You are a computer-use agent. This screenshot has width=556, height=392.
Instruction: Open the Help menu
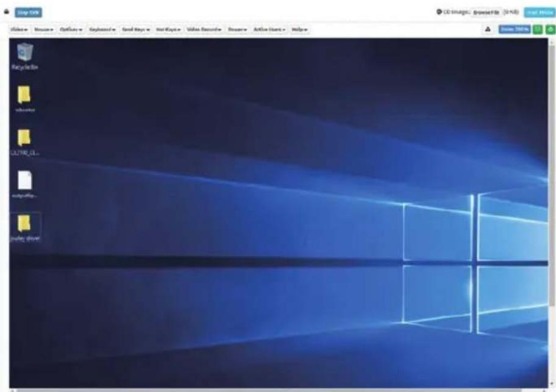point(299,29)
